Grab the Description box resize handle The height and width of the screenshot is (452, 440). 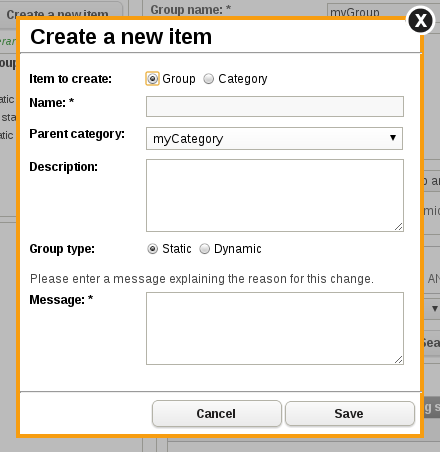tap(399, 227)
